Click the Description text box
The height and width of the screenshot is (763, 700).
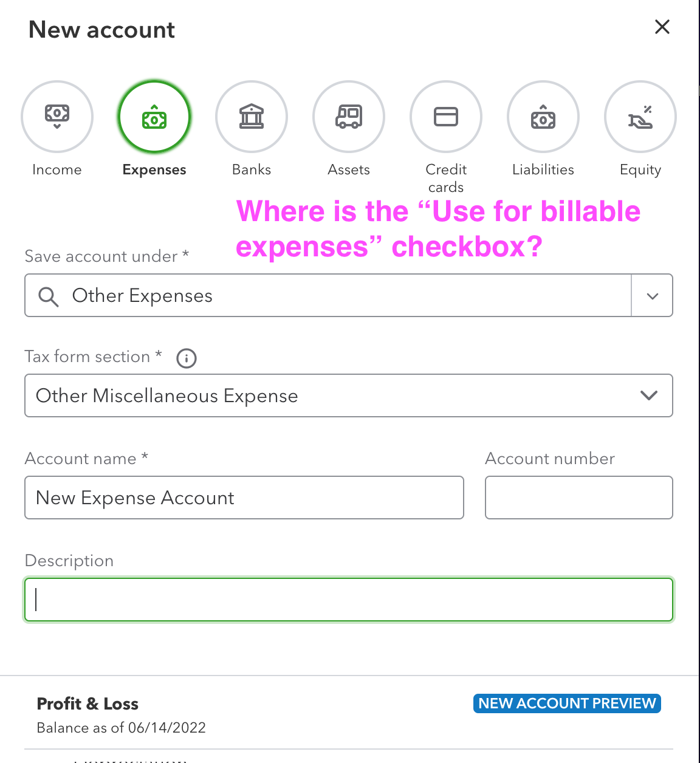pos(349,600)
